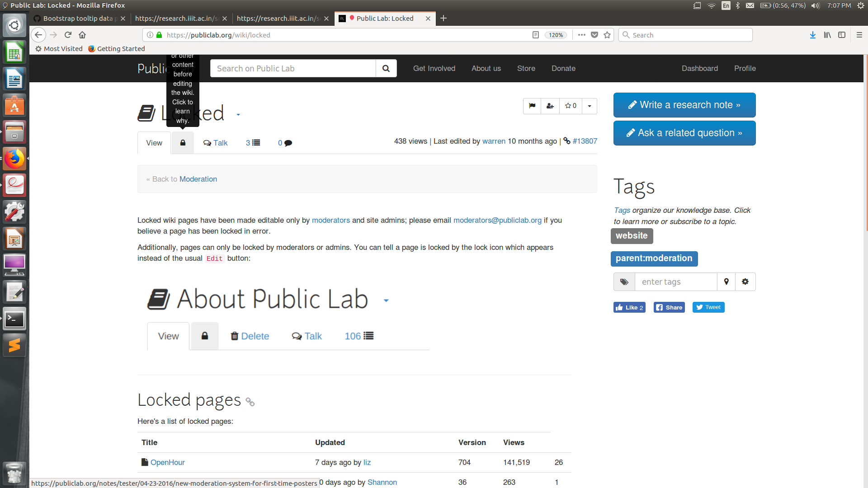868x488 pixels.
Task: Click Write a research note button
Action: tap(684, 105)
